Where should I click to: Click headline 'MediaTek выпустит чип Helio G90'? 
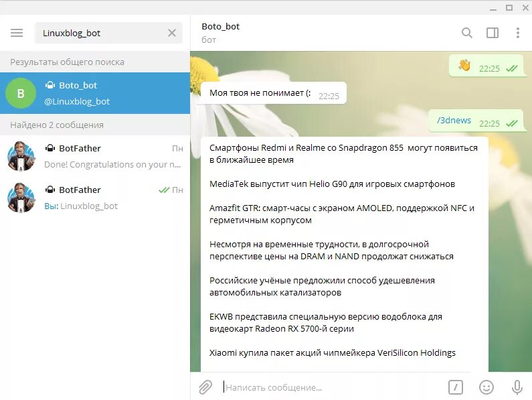(x=332, y=184)
